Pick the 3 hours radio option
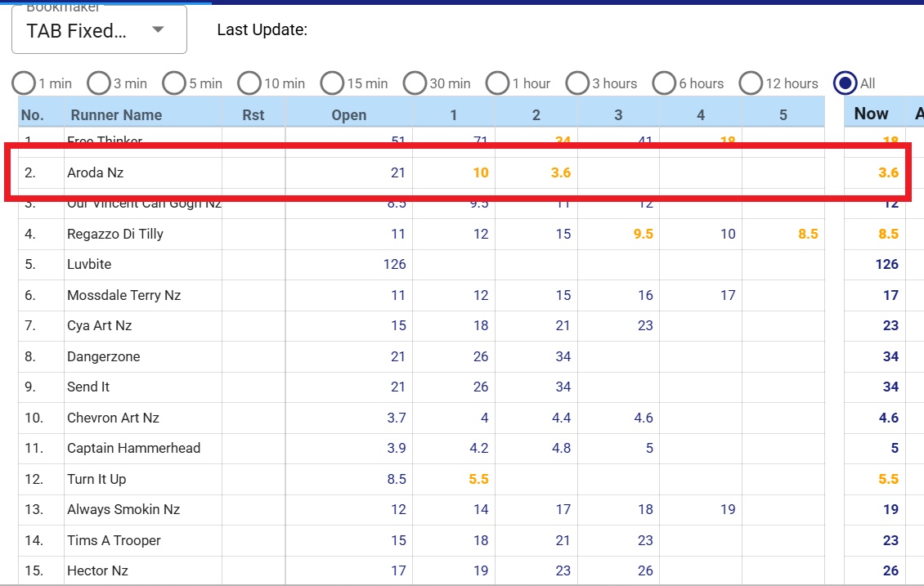Screen dimensions: 924x586 (577, 83)
